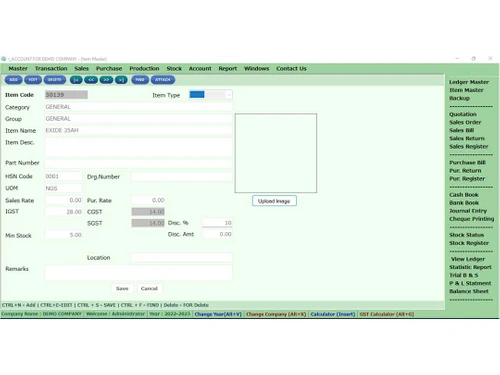Click the Cancel button

(x=149, y=288)
